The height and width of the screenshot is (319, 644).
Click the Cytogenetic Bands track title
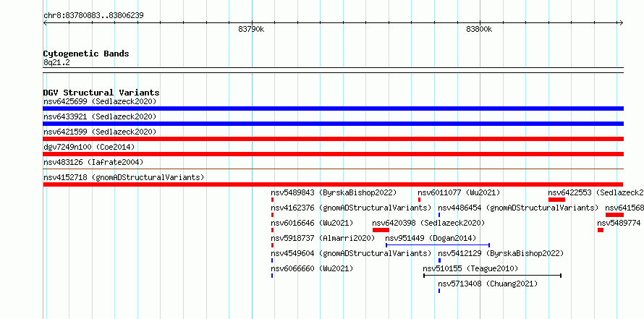tap(86, 54)
